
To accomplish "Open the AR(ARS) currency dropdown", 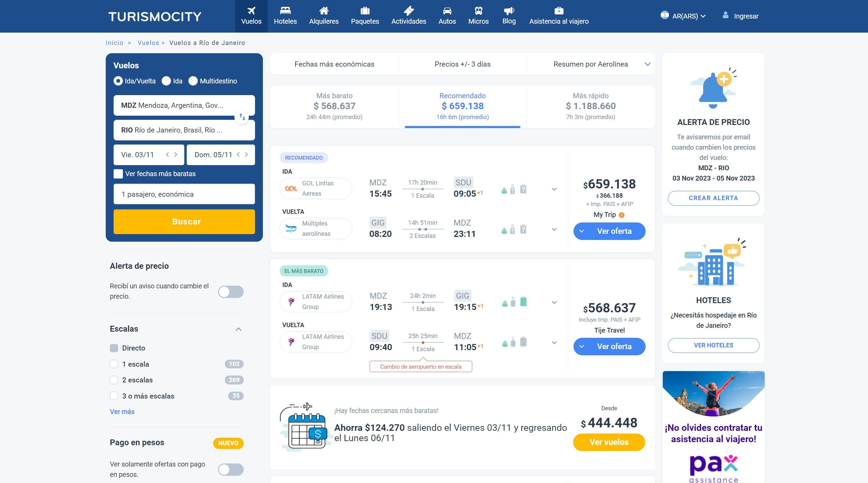I will pyautogui.click(x=688, y=16).
